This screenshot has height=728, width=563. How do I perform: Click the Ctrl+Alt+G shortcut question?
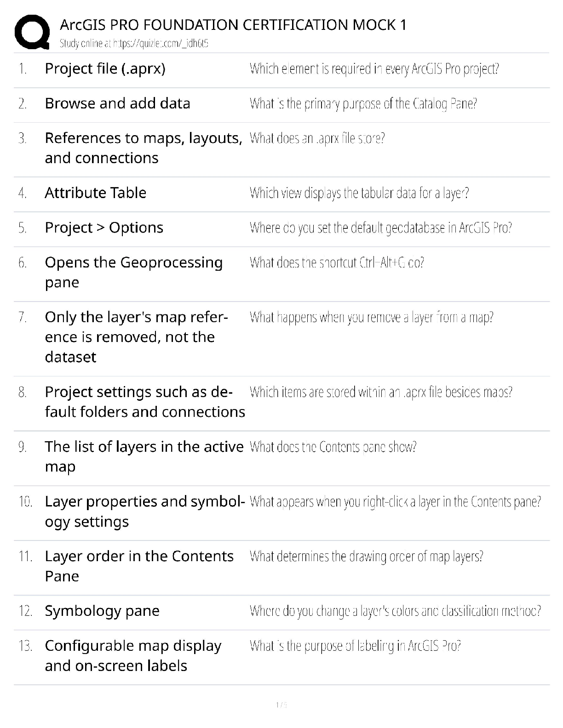click(x=337, y=262)
